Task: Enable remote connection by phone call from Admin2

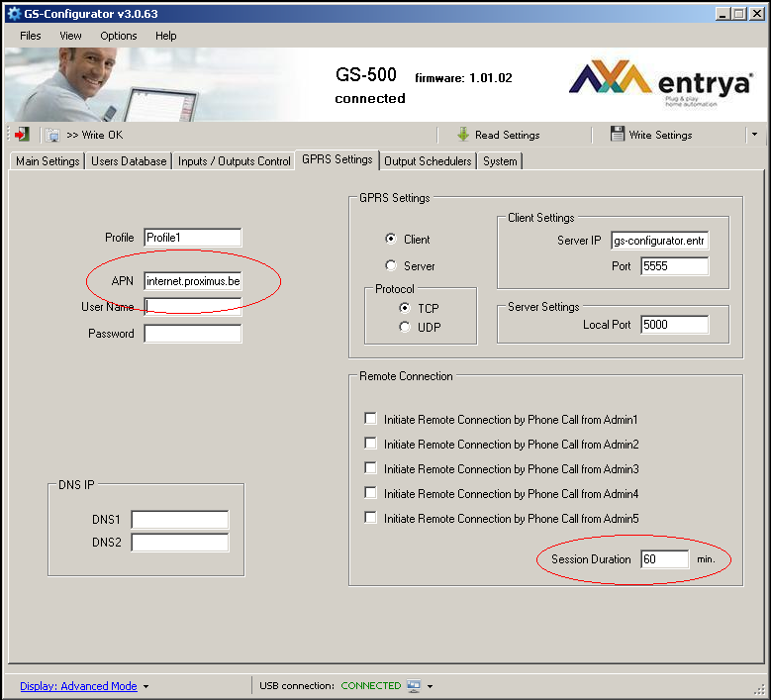Action: click(371, 444)
